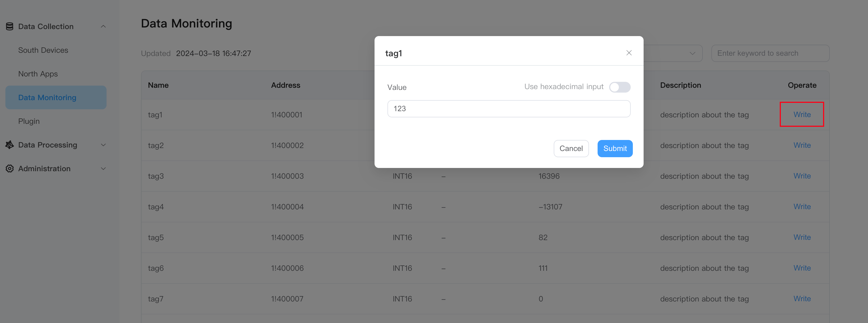Click the Data Processing icon in sidebar
868x323 pixels.
pyautogui.click(x=9, y=145)
